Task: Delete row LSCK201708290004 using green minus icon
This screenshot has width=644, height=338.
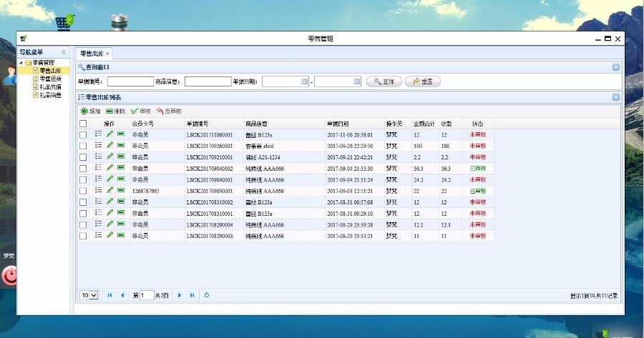Action: 121,224
